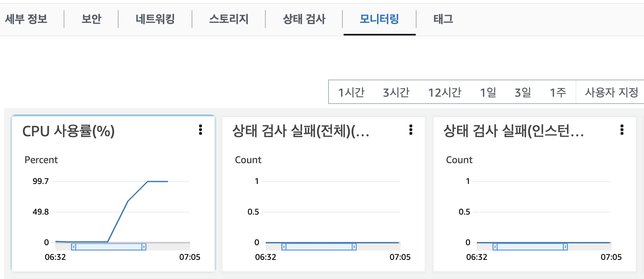
Task: Switch to the 세부 정보 tab
Action: tap(26, 19)
